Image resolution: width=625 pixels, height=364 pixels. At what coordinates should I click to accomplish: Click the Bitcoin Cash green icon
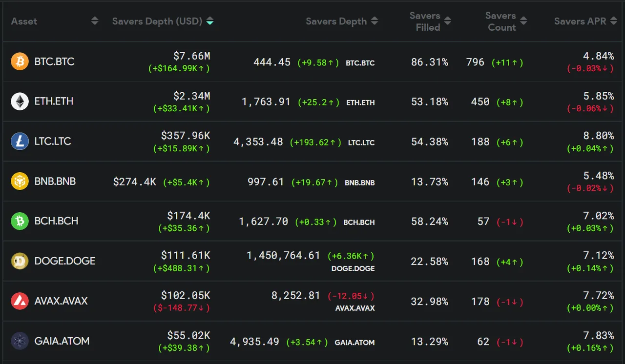coord(20,221)
